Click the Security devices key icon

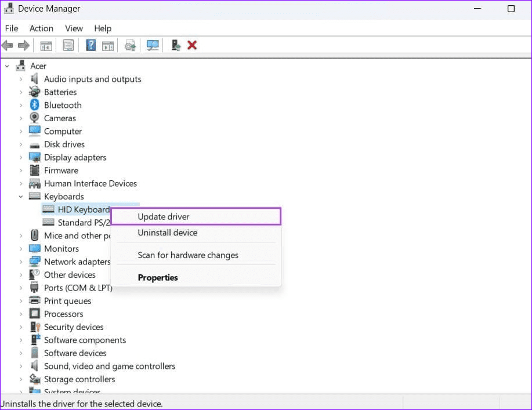pos(35,326)
